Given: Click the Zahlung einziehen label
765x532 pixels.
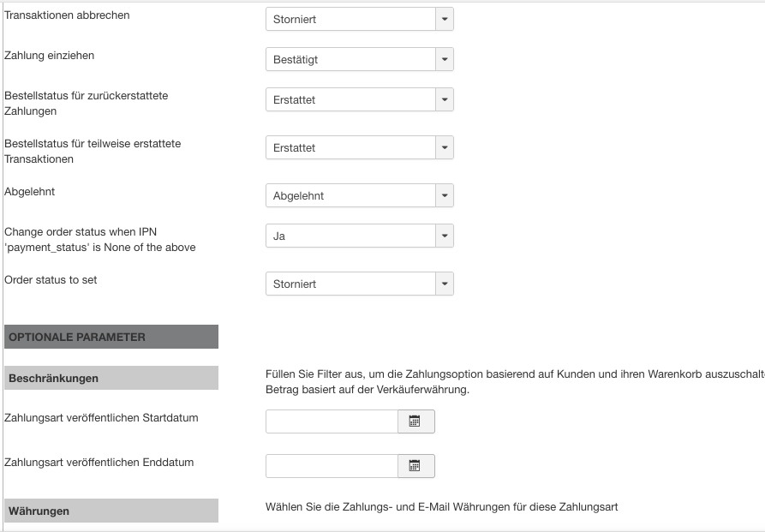Looking at the screenshot, I should (x=50, y=56).
